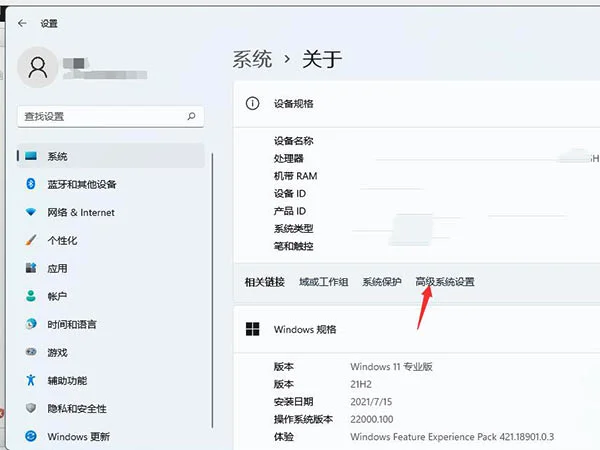Screen dimensions: 600x450
Task: Click the 设置 window title
Action: tap(49, 24)
